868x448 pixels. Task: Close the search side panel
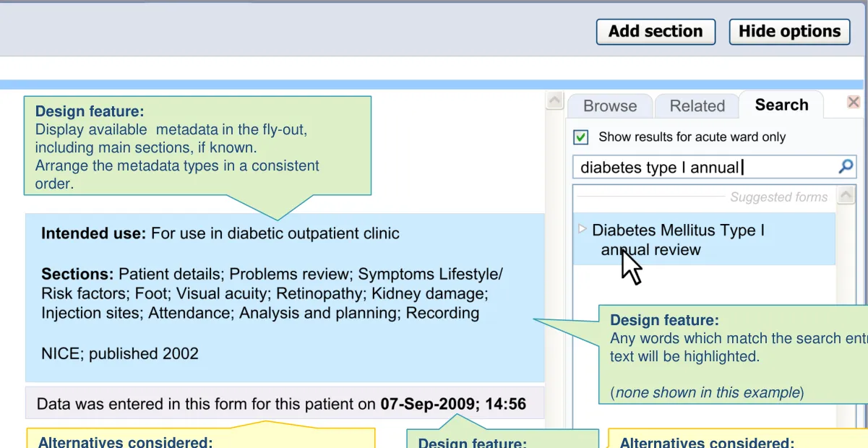click(x=854, y=102)
